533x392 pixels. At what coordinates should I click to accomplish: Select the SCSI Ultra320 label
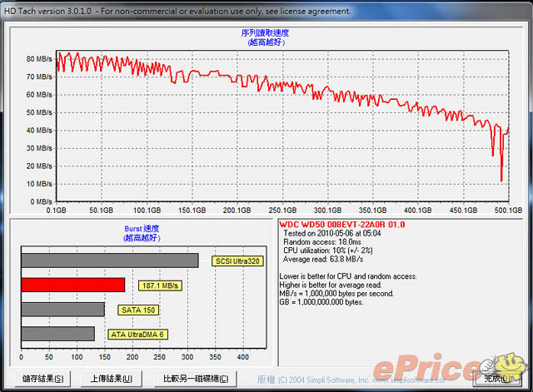click(x=237, y=261)
